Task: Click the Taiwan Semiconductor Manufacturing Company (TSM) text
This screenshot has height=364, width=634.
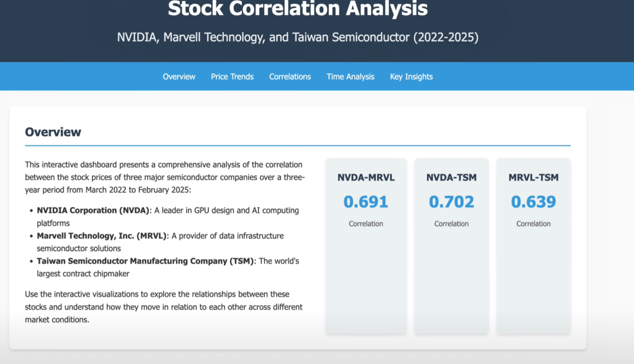Action: 145,261
